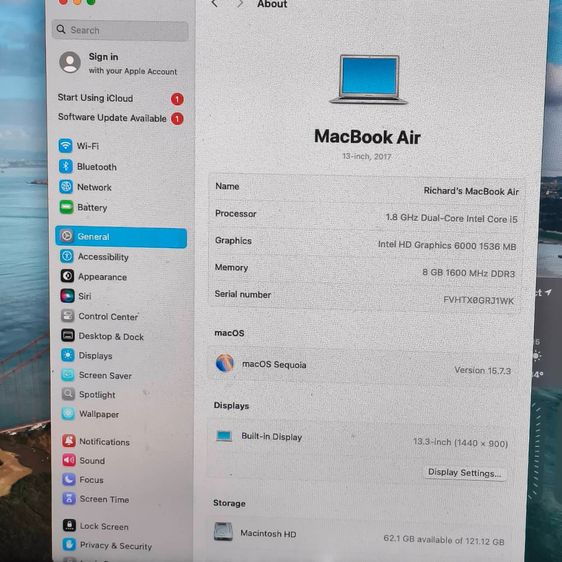
Task: Open the Sound speaker icon
Action: coord(69,460)
